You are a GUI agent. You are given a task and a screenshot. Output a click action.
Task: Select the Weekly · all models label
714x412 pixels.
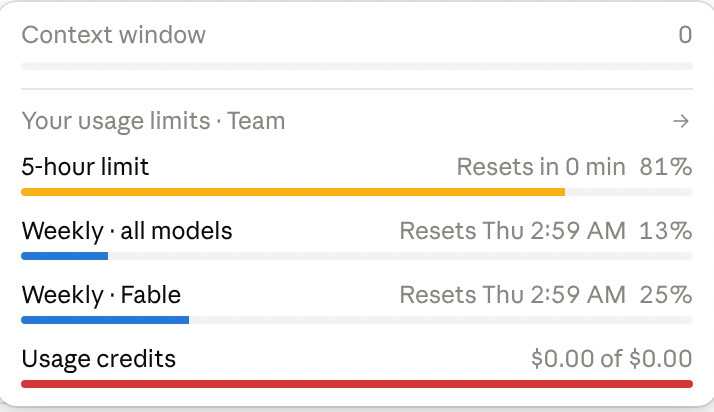(x=127, y=231)
